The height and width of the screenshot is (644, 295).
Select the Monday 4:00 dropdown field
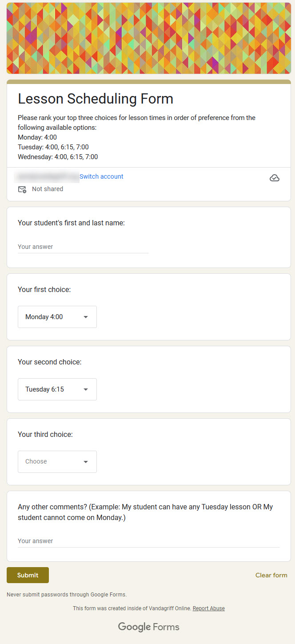point(57,317)
